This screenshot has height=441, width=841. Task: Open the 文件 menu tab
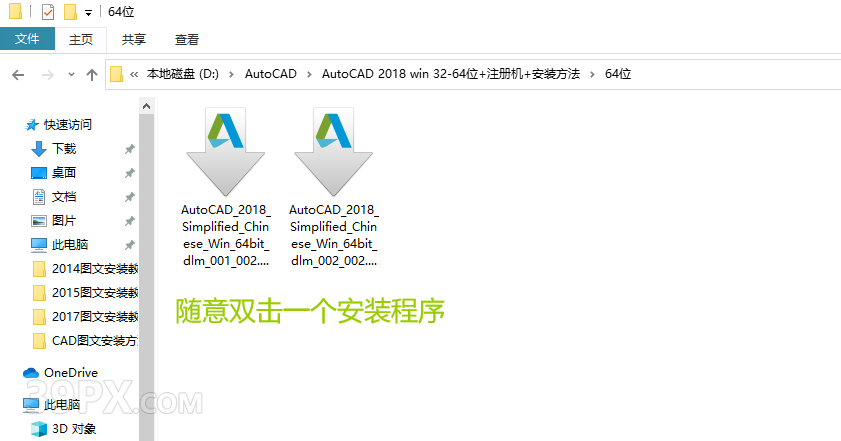pyautogui.click(x=27, y=39)
